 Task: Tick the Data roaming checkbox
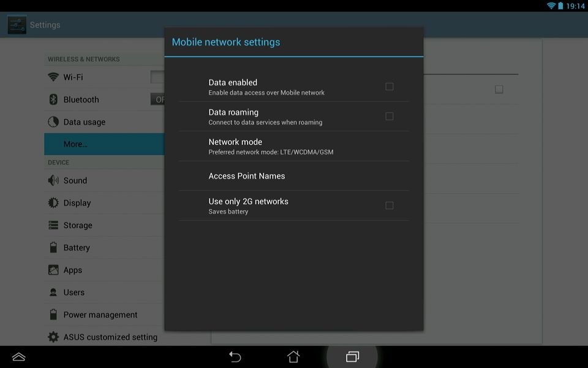(390, 117)
